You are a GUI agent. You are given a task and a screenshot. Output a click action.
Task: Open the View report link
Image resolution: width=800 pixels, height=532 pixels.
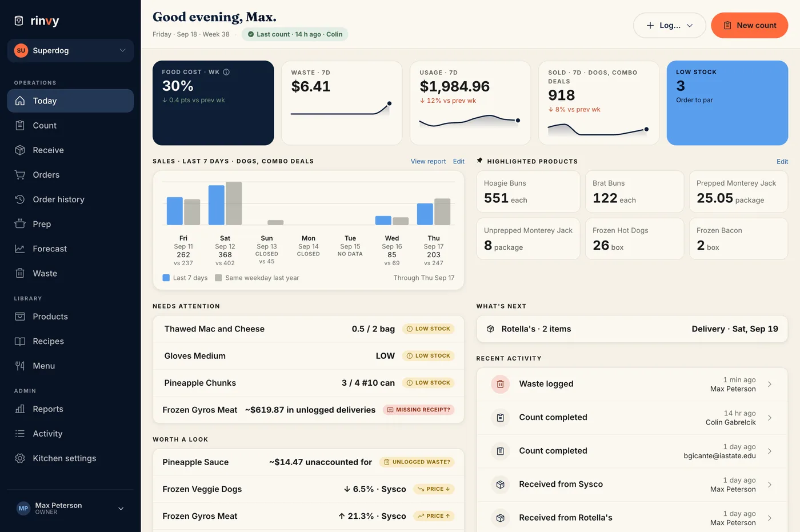(x=428, y=161)
